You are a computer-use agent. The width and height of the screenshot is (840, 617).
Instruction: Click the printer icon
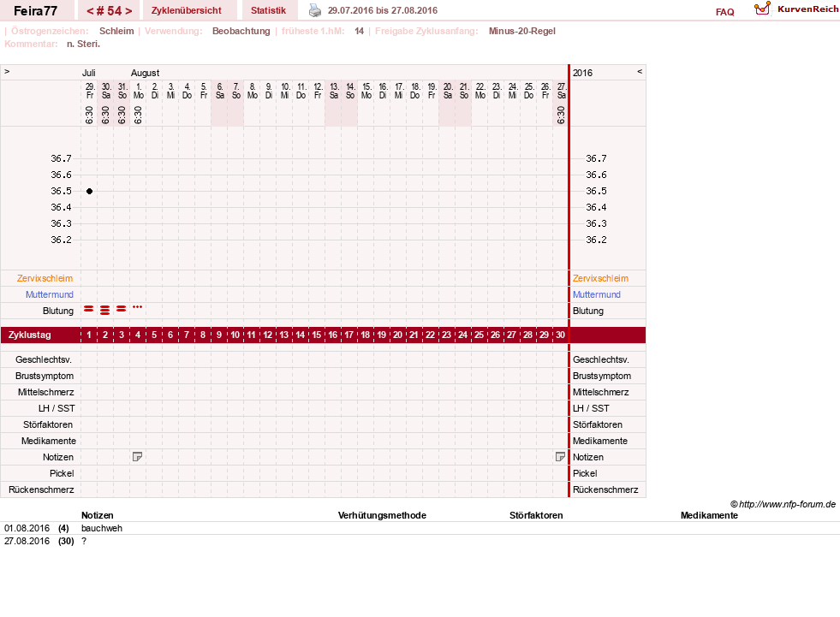[315, 11]
